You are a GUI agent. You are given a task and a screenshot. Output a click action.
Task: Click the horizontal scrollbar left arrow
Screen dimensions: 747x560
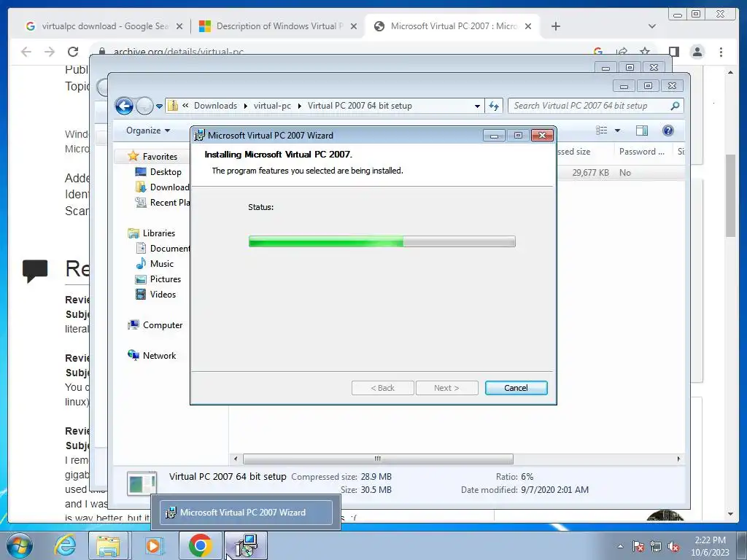(x=236, y=459)
